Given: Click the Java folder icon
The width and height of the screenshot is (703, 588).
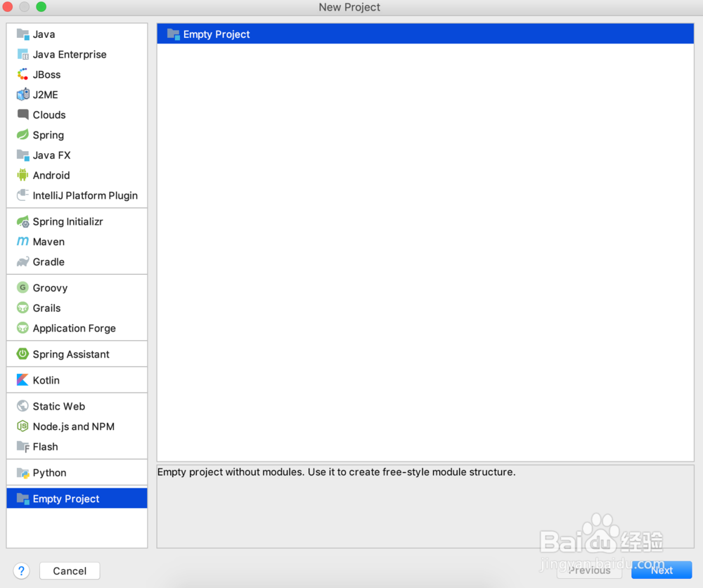Looking at the screenshot, I should (x=23, y=34).
